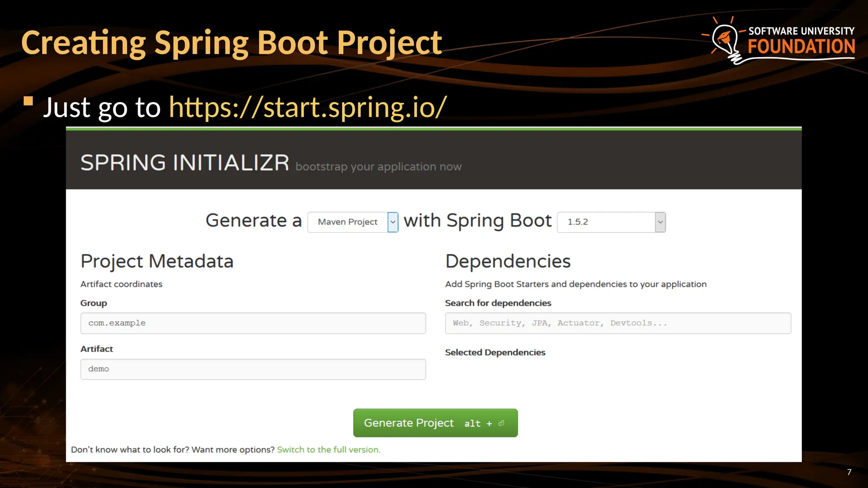The height and width of the screenshot is (488, 868).
Task: Click the Spring Boot version dropdown arrow
Action: tap(660, 222)
